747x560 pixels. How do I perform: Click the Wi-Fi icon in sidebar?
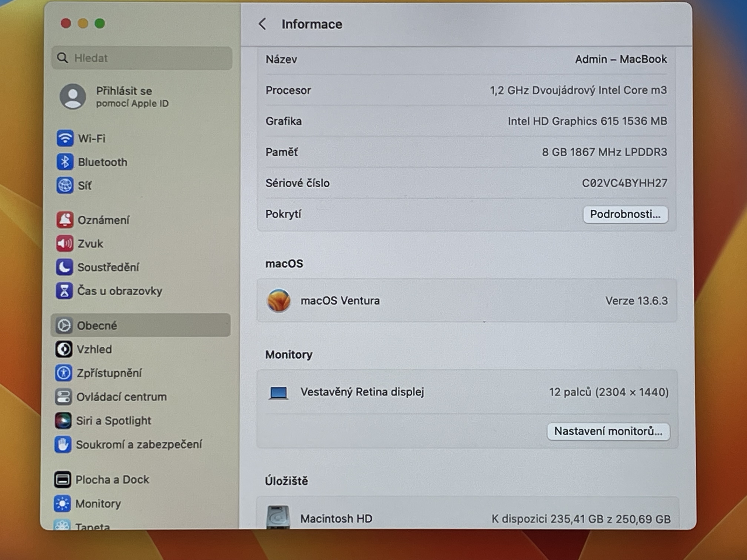tap(65, 138)
